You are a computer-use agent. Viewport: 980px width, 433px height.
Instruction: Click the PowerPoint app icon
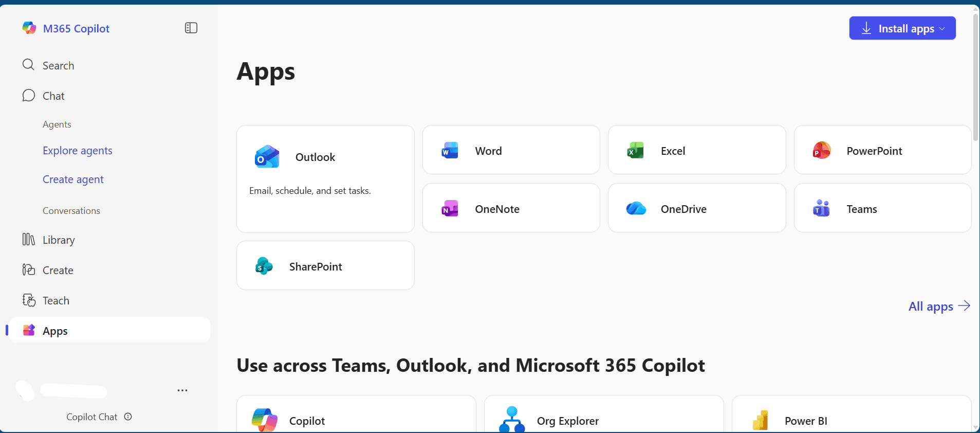point(821,151)
